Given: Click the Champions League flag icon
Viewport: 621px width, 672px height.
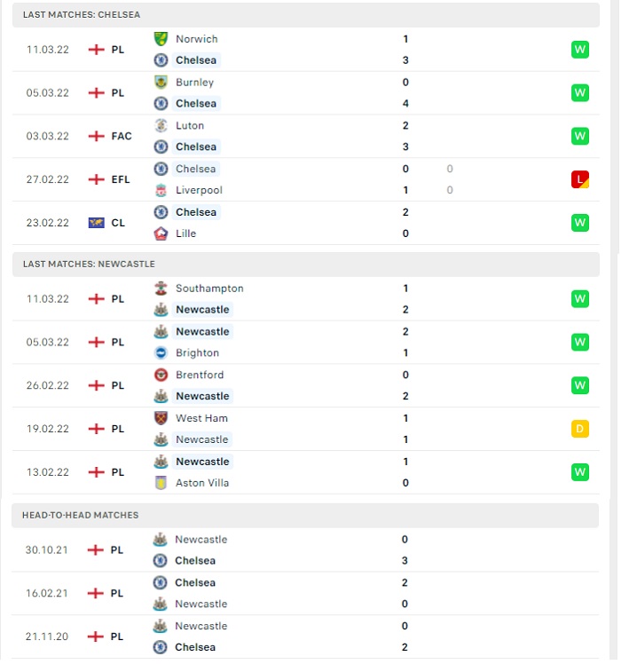Looking at the screenshot, I should pyautogui.click(x=97, y=223).
